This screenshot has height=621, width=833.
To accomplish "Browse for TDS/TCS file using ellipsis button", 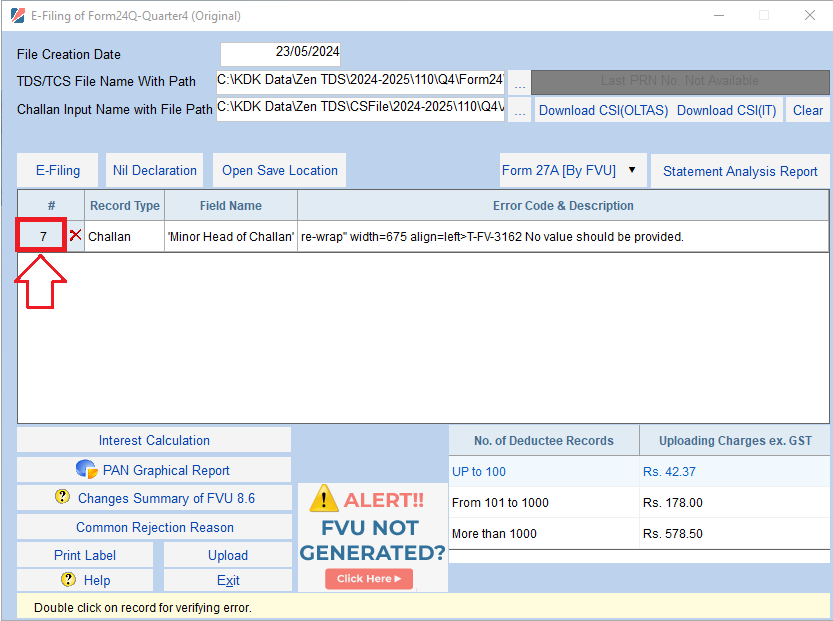I will point(520,82).
